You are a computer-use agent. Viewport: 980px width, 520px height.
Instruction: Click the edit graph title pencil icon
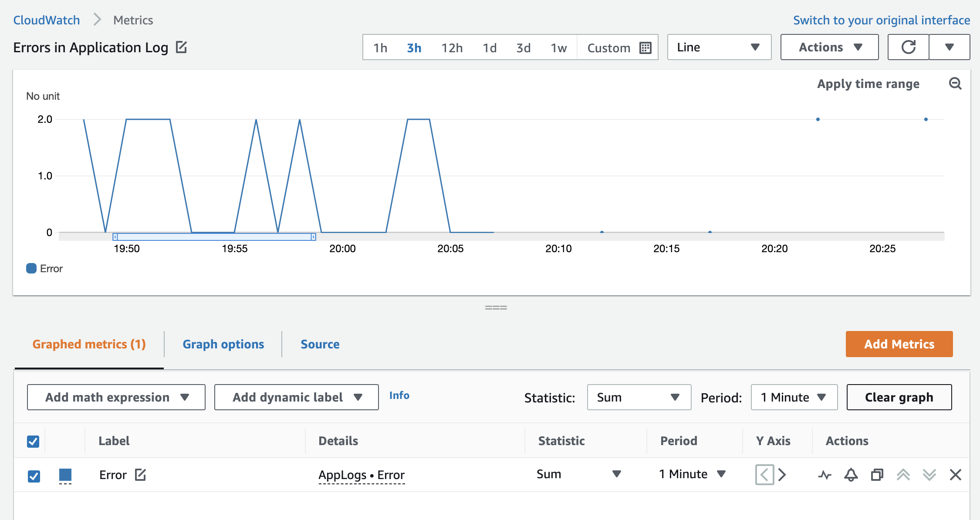pos(181,47)
